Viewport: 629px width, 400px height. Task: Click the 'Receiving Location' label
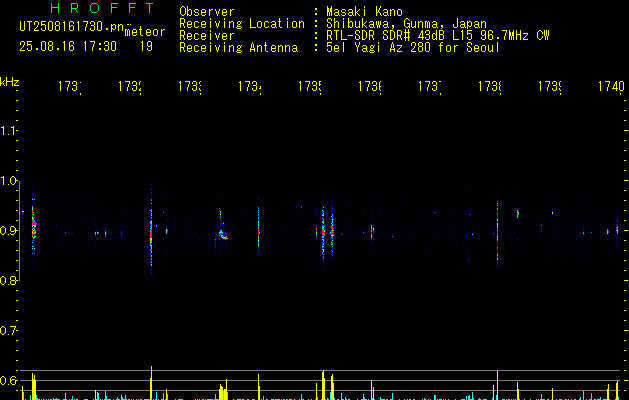242,24
